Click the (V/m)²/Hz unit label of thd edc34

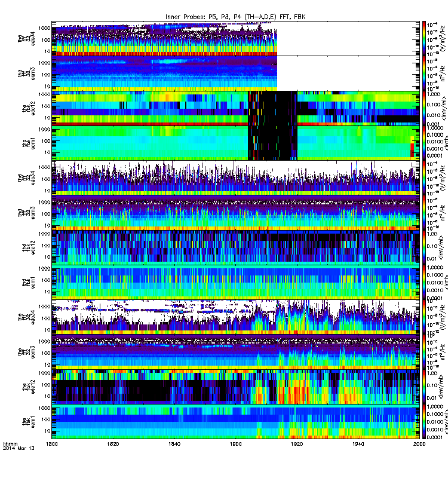click(444, 177)
